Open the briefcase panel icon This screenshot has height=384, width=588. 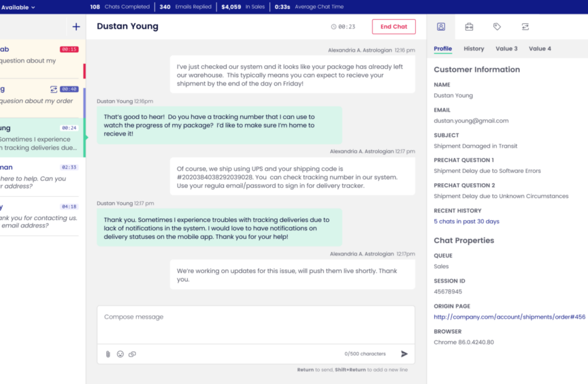[x=469, y=27]
